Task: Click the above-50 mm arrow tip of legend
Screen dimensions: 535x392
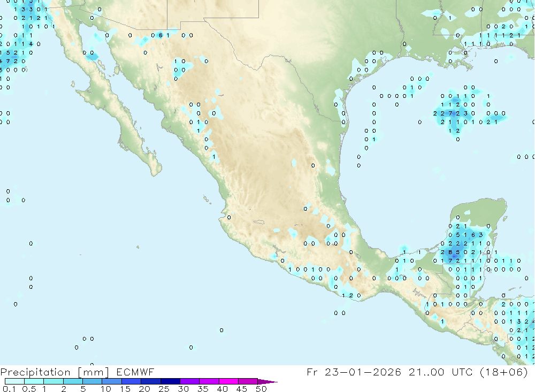Action: [x=267, y=381]
